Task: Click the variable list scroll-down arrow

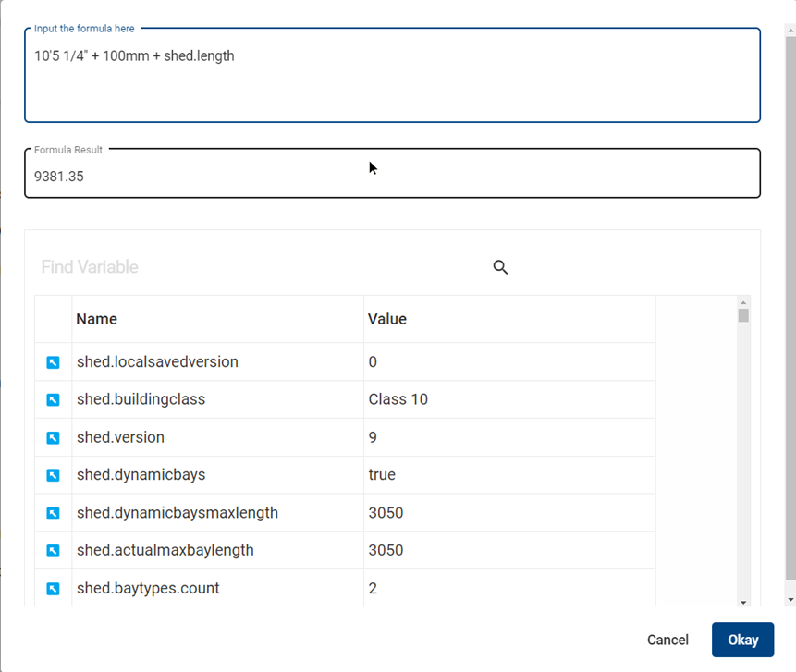Action: point(743,603)
